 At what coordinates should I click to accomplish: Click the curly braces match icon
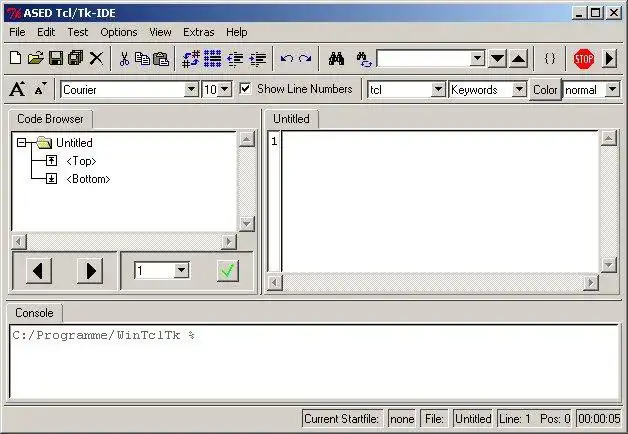[x=550, y=58]
